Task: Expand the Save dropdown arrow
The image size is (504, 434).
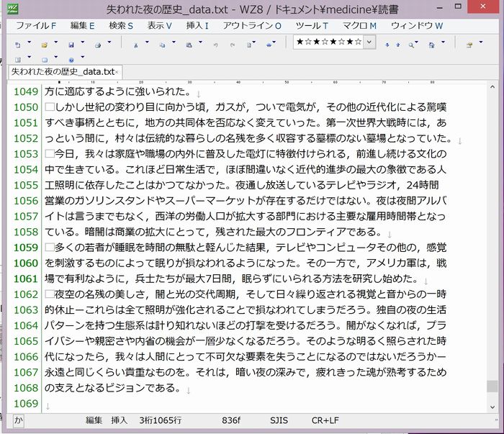Action: pos(83,42)
